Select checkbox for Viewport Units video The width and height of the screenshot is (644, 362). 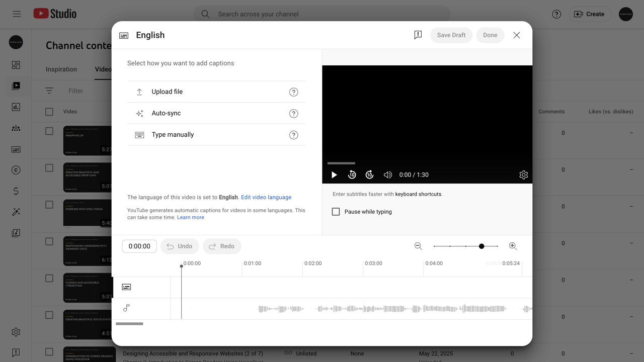point(49,241)
